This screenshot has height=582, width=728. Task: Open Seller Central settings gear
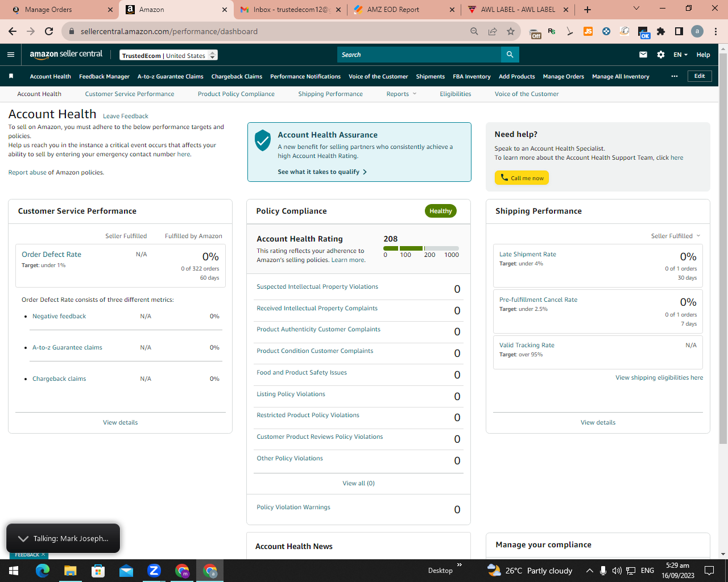point(661,55)
